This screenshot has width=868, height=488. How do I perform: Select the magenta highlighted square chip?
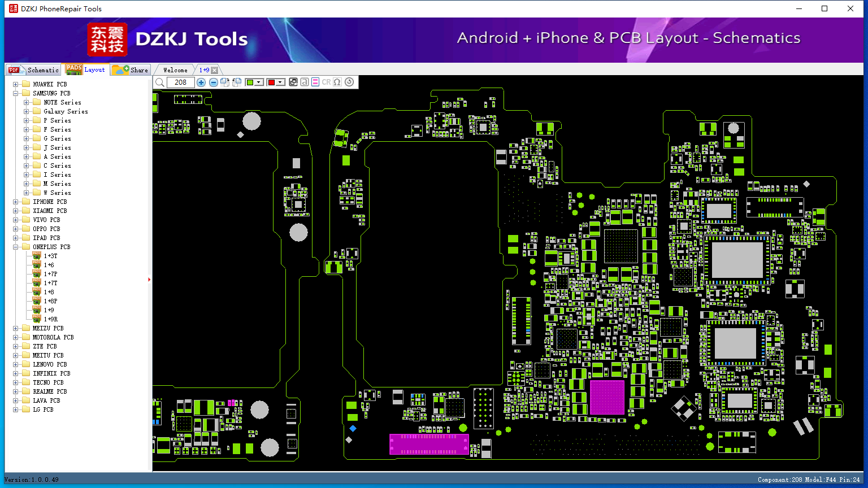[607, 398]
